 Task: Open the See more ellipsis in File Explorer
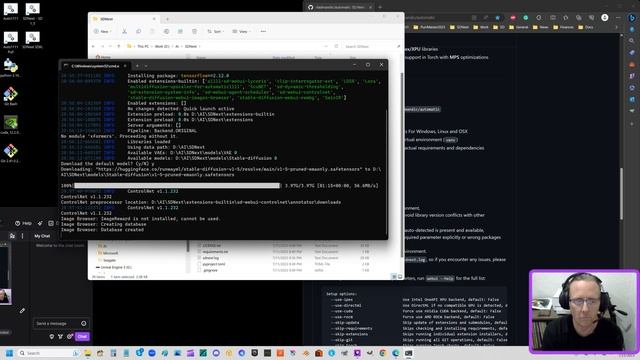coord(263,31)
